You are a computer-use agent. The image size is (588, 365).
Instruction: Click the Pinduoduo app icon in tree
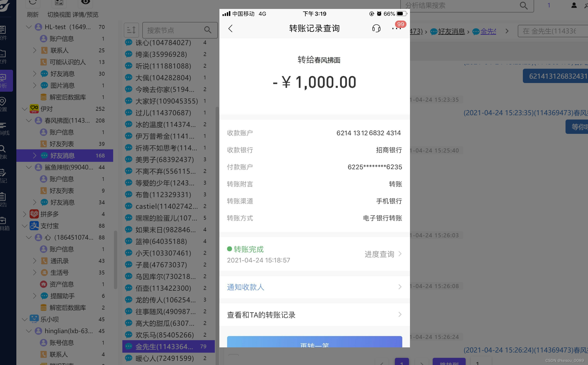tap(34, 214)
